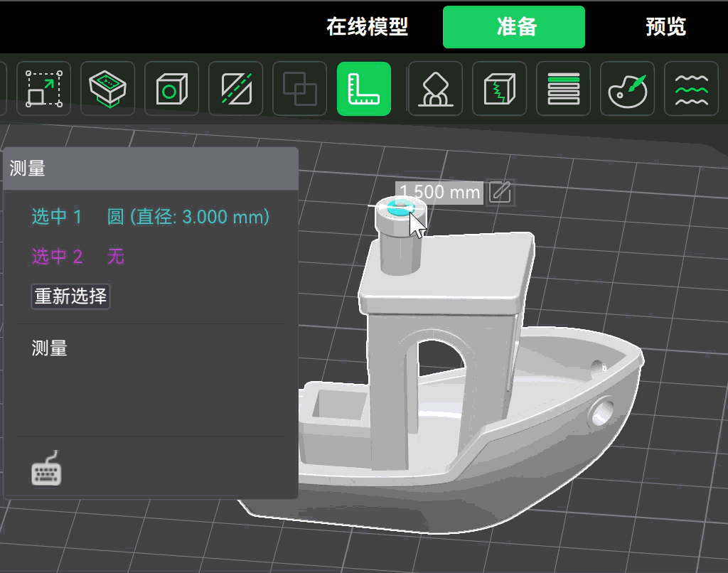The width and height of the screenshot is (728, 573).
Task: Click the 重新选择 button
Action: [70, 296]
